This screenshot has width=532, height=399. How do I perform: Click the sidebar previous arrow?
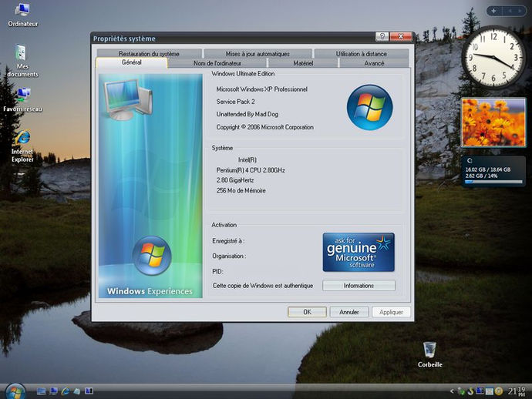(510, 11)
